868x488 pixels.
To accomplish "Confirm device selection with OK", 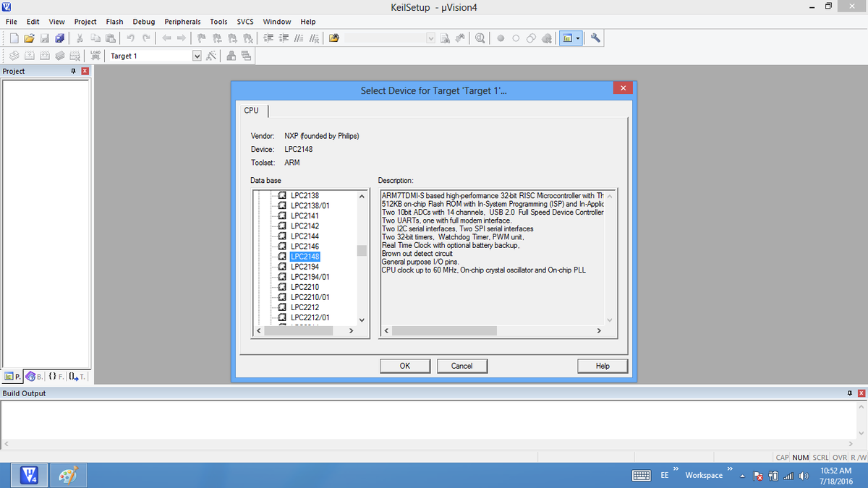I will [x=405, y=366].
